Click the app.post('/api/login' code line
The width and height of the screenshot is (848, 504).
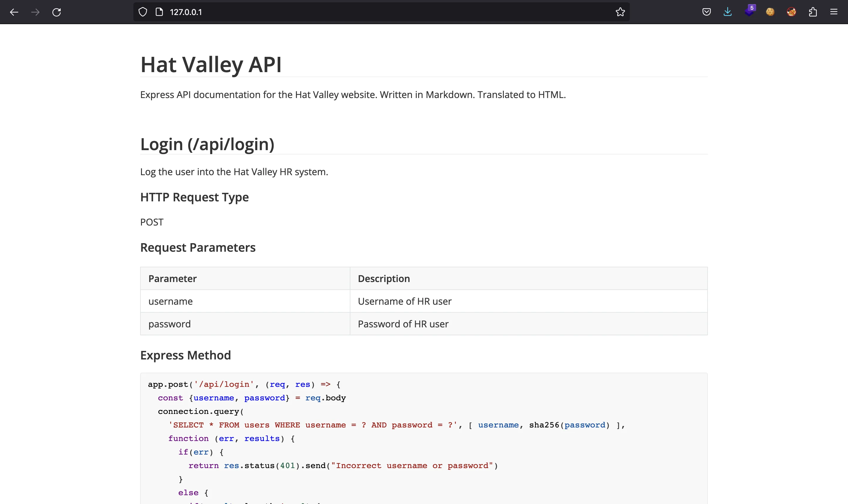pyautogui.click(x=244, y=384)
